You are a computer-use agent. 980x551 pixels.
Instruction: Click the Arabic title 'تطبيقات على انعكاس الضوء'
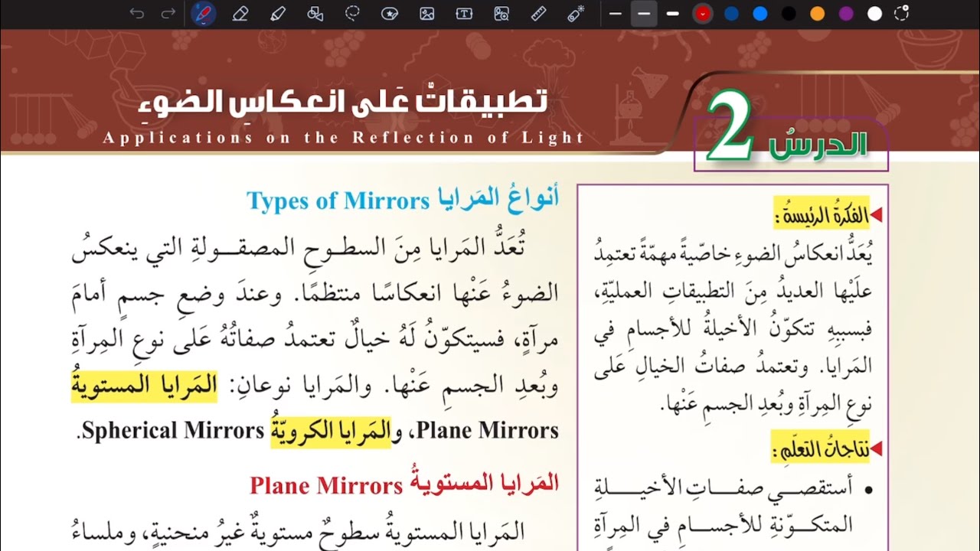pyautogui.click(x=345, y=103)
